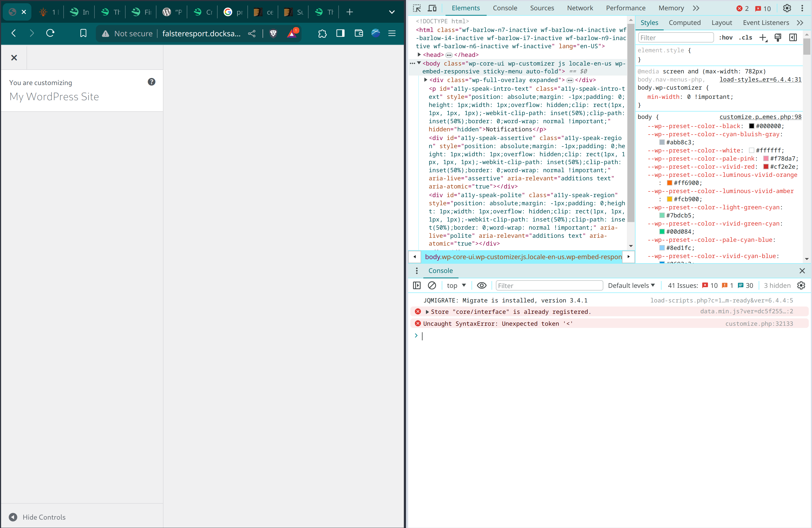Expand the tab search chevron
812x528 pixels.
[392, 12]
